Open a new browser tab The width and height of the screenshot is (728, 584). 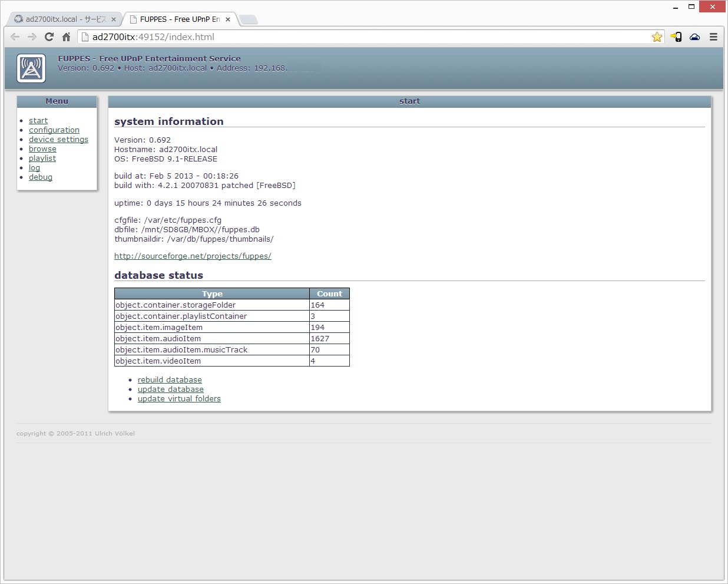[249, 20]
